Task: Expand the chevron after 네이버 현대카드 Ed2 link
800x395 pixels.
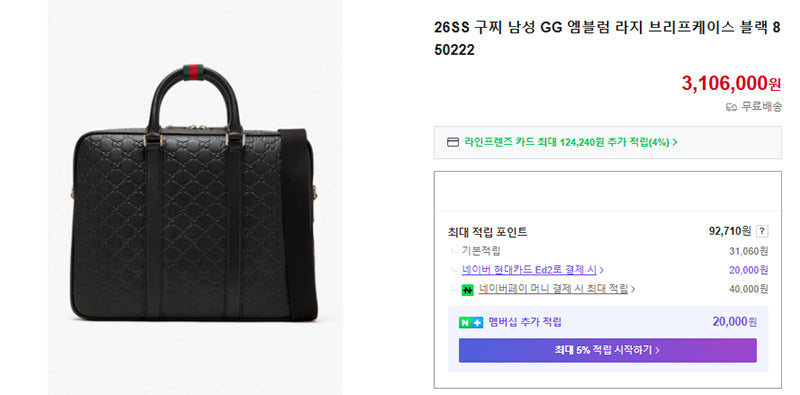Action: coord(602,270)
